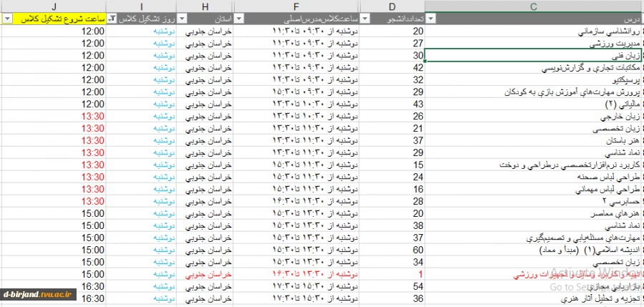Open the filter dropdown for استان column

click(x=182, y=19)
